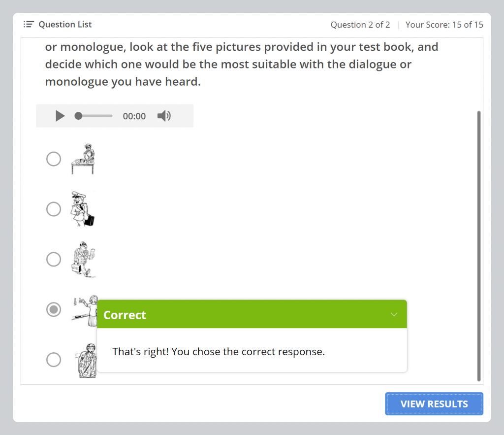Click the Your Score 15 of 15 text

coord(444,25)
